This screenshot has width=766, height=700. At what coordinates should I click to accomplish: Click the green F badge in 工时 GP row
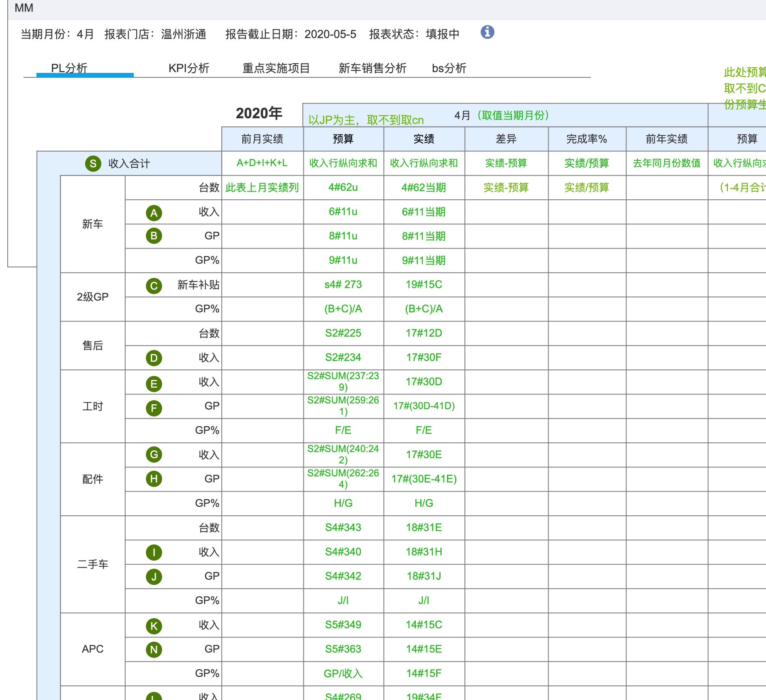(154, 408)
